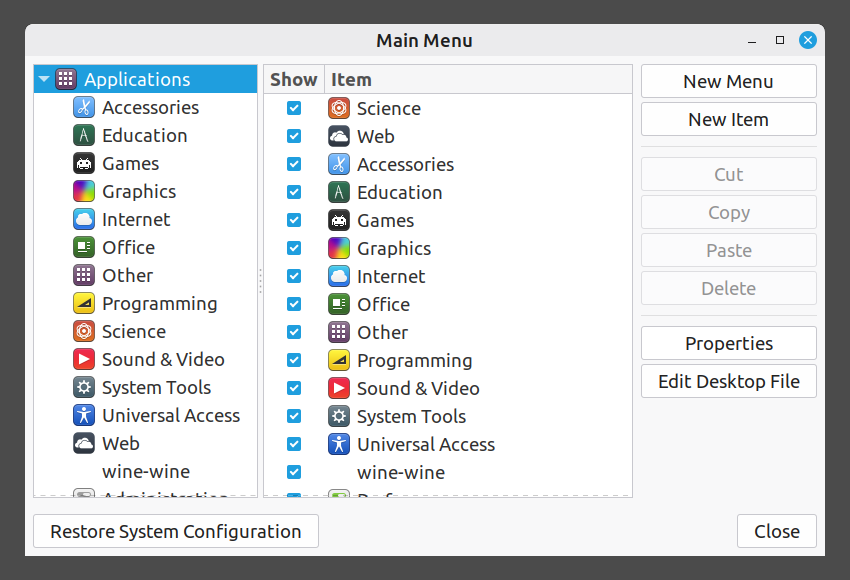Click the pane divider handle between lists
850x580 pixels.
click(260, 281)
